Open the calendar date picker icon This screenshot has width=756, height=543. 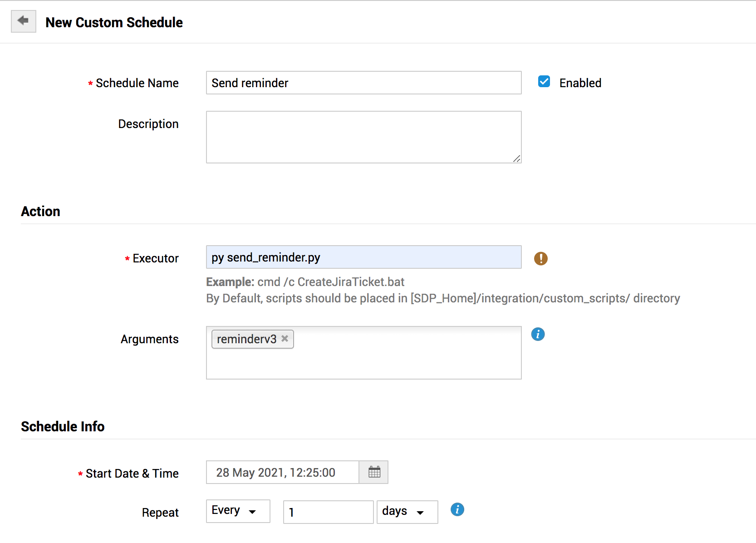pos(374,472)
